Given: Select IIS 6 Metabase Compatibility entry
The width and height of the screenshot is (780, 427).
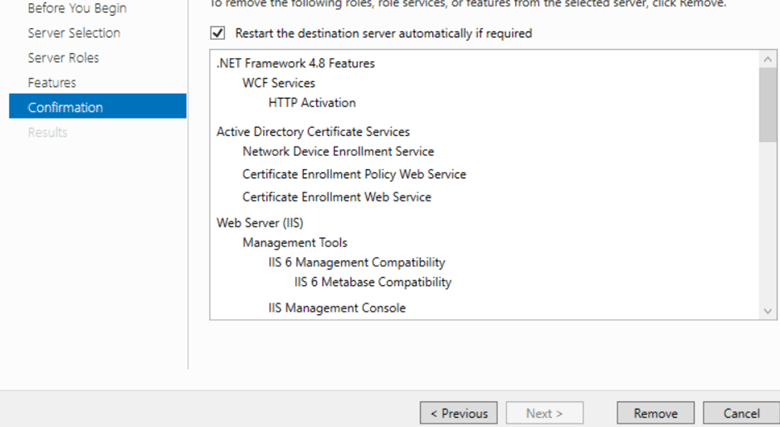Looking at the screenshot, I should (373, 282).
